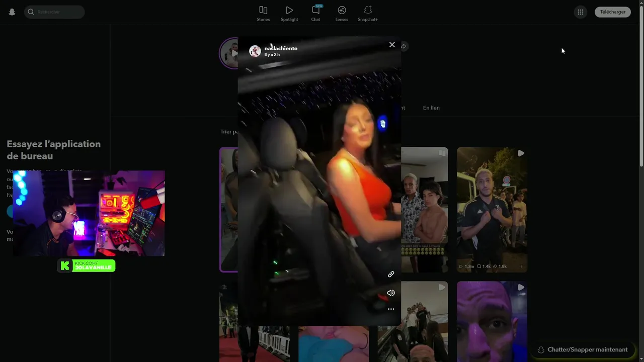The height and width of the screenshot is (362, 644).
Task: Open the Spotlight section
Action: pyautogui.click(x=289, y=14)
